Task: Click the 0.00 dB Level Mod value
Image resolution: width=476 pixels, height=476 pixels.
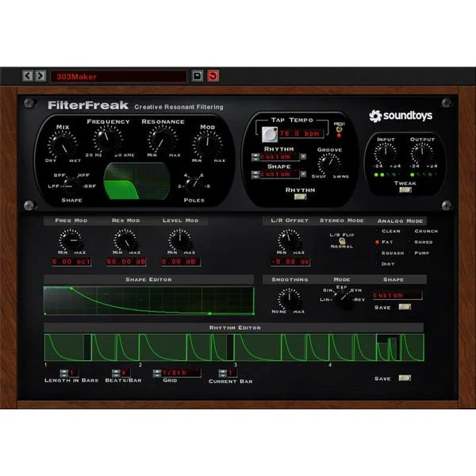Action: pos(181,262)
